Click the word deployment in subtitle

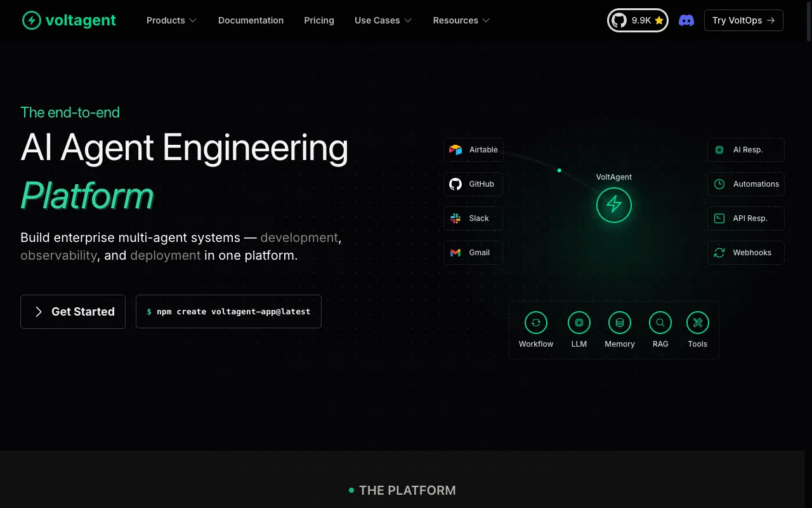[166, 255]
